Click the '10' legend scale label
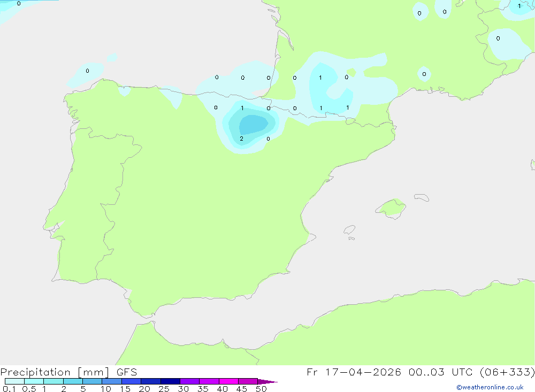 point(106,389)
